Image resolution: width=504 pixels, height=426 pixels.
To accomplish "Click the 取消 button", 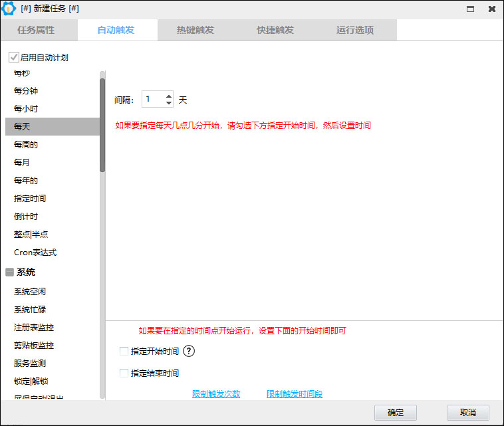I will pyautogui.click(x=467, y=413).
